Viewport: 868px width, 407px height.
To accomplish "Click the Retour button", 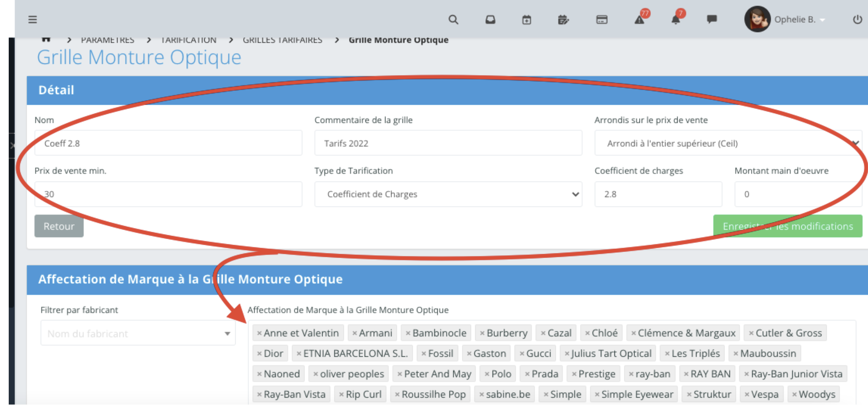I will pos(59,226).
